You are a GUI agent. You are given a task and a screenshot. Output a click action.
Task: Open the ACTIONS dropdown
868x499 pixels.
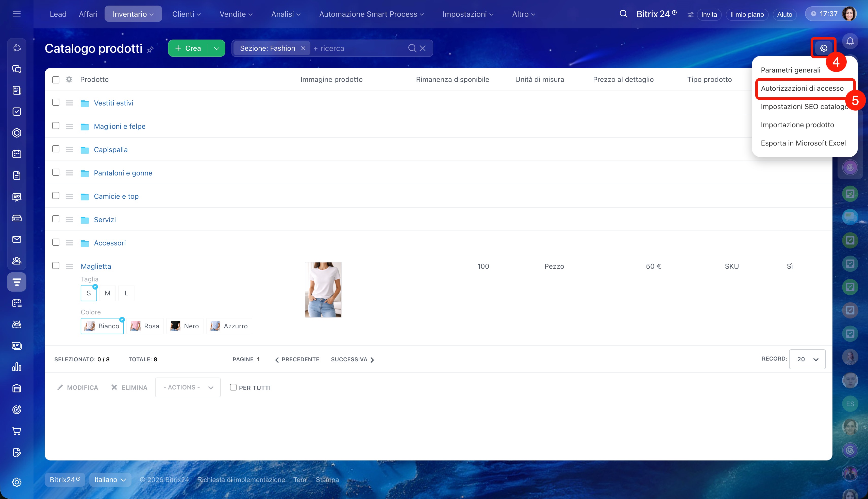(x=188, y=387)
